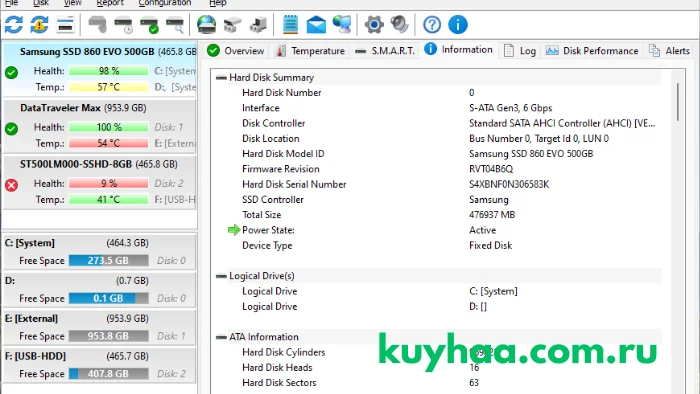Click the page icon on the Log tab
This screenshot has height=394, width=700.
(x=508, y=50)
